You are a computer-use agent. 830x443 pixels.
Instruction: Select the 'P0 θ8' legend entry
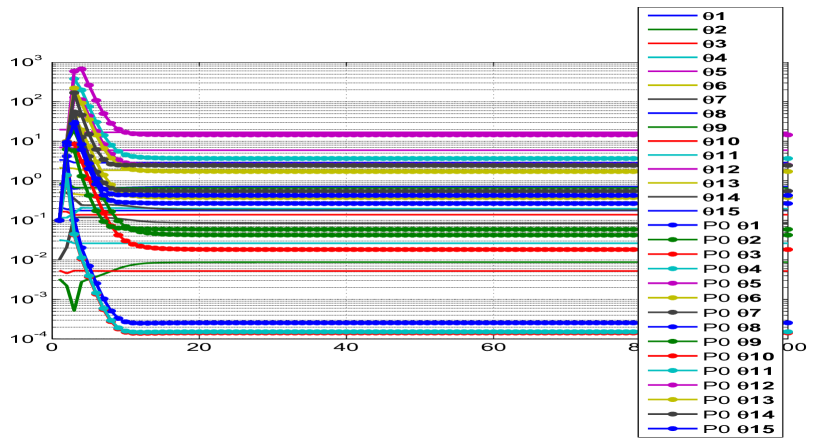pos(732,327)
